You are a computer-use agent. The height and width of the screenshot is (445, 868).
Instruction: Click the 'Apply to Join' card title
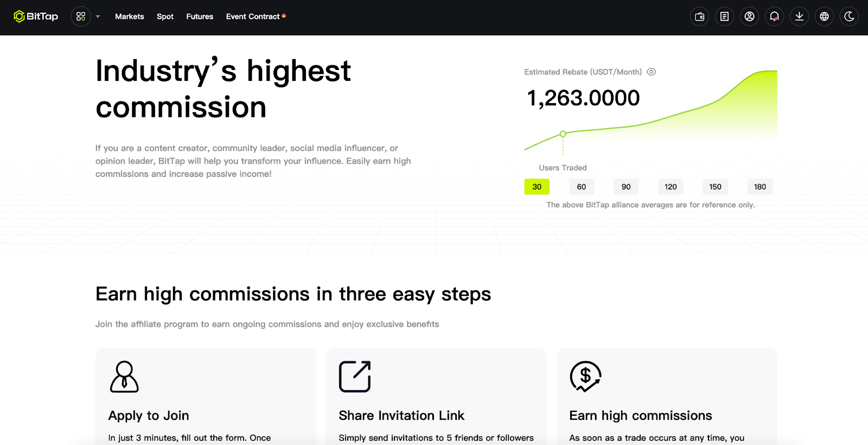point(149,416)
